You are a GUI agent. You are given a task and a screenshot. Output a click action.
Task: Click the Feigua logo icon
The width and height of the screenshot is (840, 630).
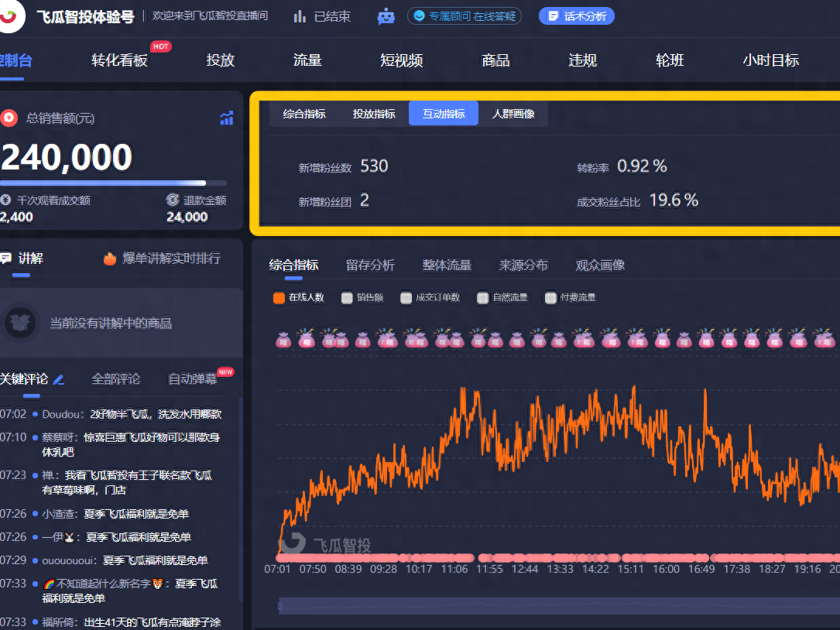click(x=11, y=16)
